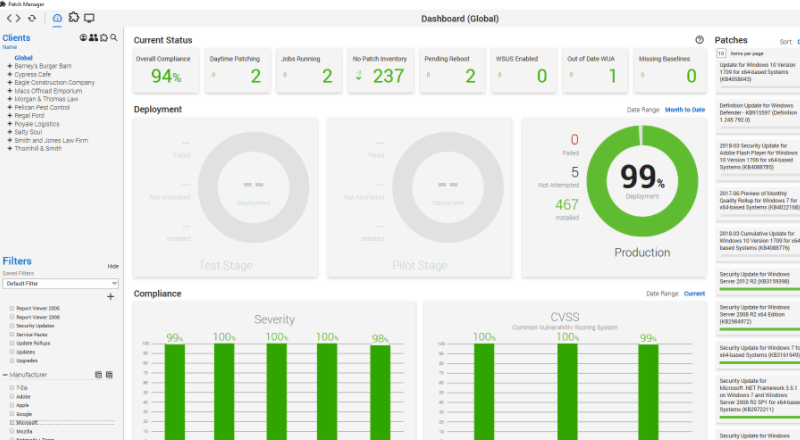Click the 99% CVSS bar

[x=648, y=392]
